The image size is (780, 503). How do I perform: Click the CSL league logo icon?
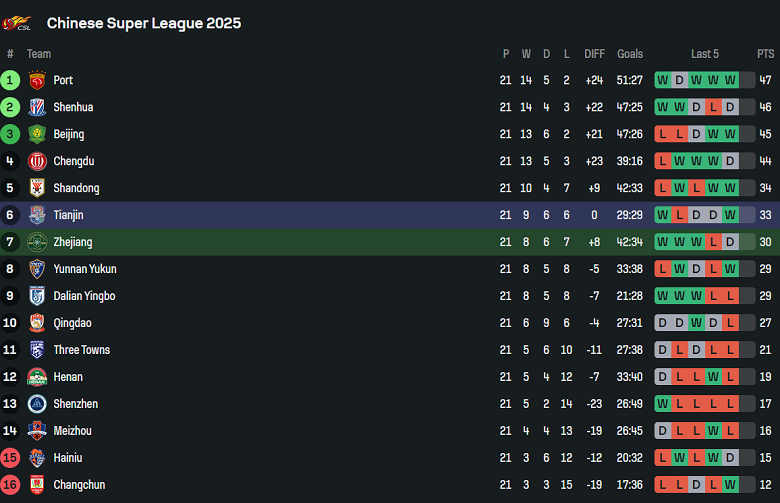click(17, 23)
